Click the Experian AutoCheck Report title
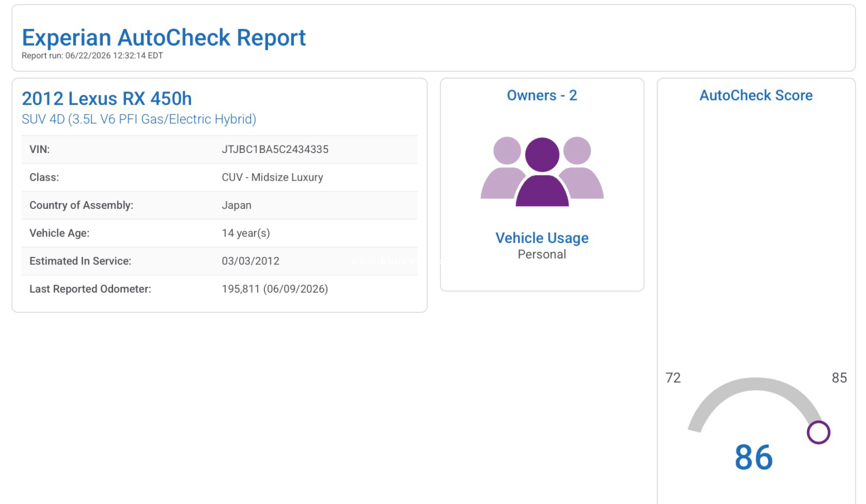The image size is (866, 504). point(164,38)
